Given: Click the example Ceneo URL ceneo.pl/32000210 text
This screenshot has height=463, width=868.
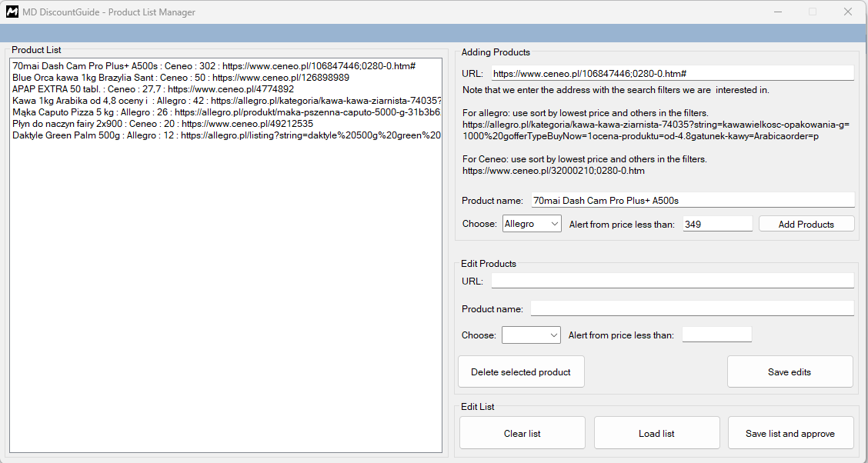Looking at the screenshot, I should pyautogui.click(x=553, y=171).
